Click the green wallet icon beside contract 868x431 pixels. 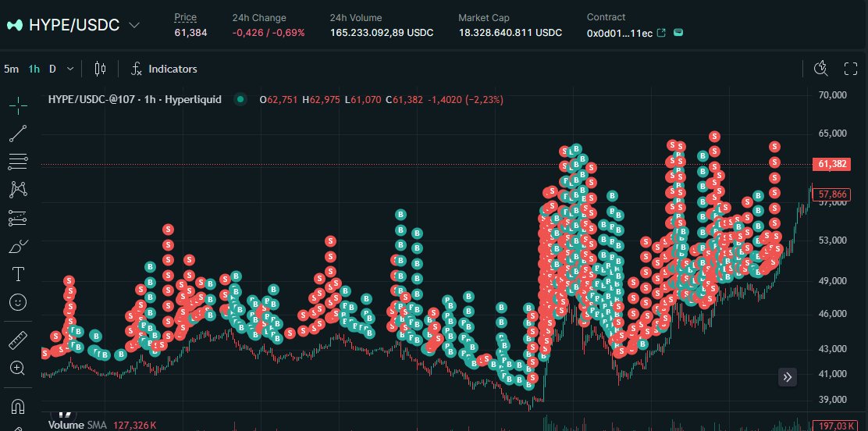(x=678, y=33)
